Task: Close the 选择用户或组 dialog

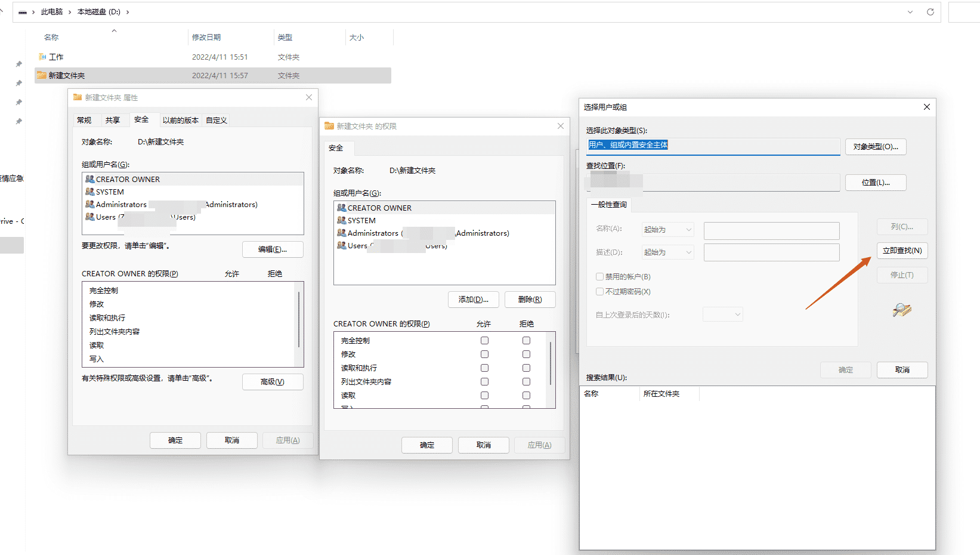Action: click(x=926, y=107)
